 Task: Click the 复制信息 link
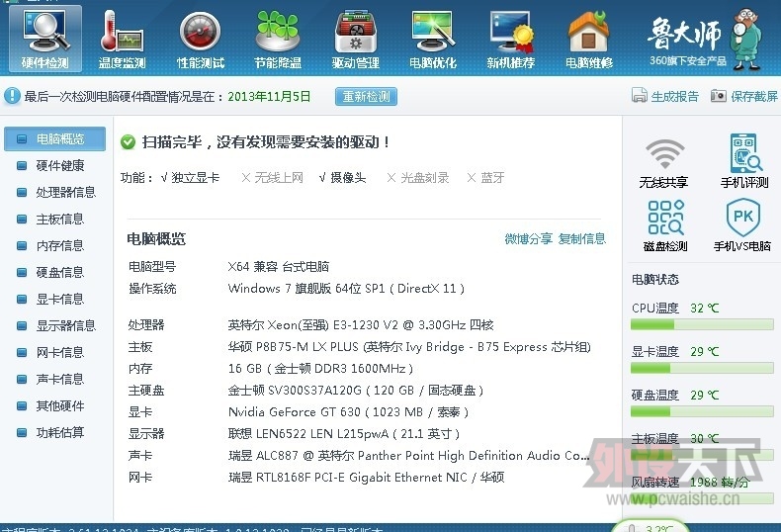581,238
